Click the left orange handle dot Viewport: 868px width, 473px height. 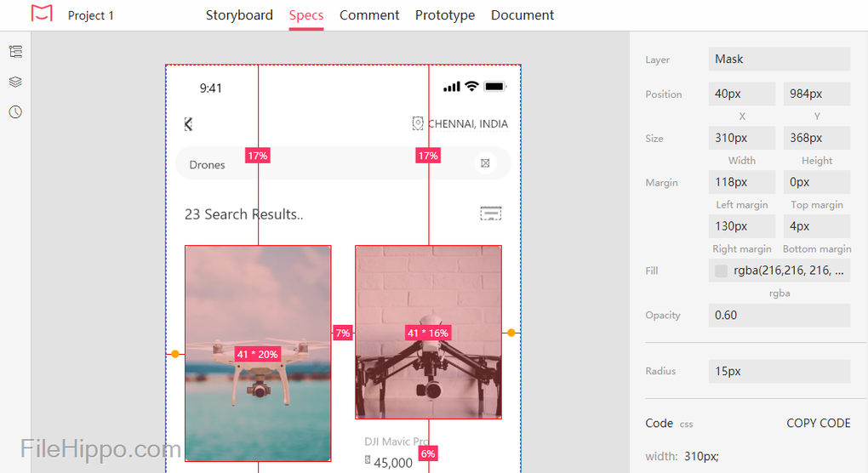pos(175,354)
